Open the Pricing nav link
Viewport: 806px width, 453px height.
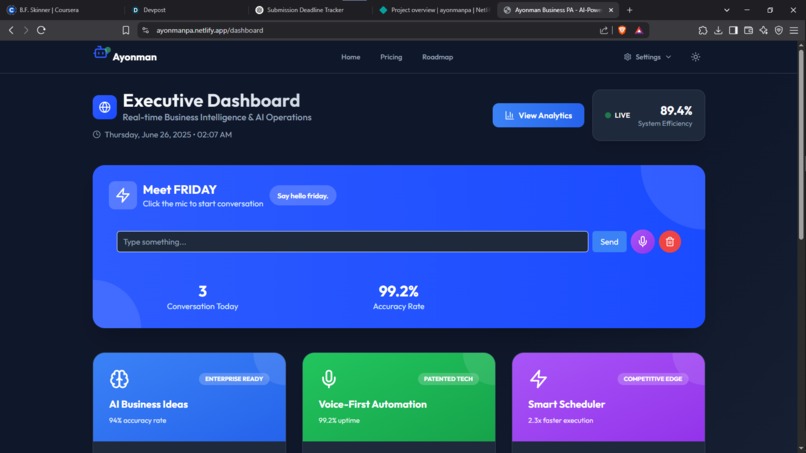(391, 57)
